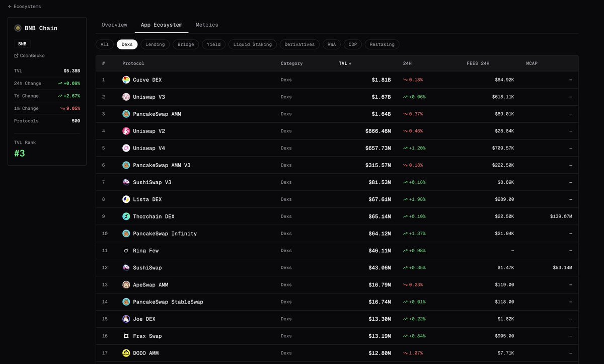Click the +1.98% change for Lista DEX
The width and height of the screenshot is (604, 364).
414,199
